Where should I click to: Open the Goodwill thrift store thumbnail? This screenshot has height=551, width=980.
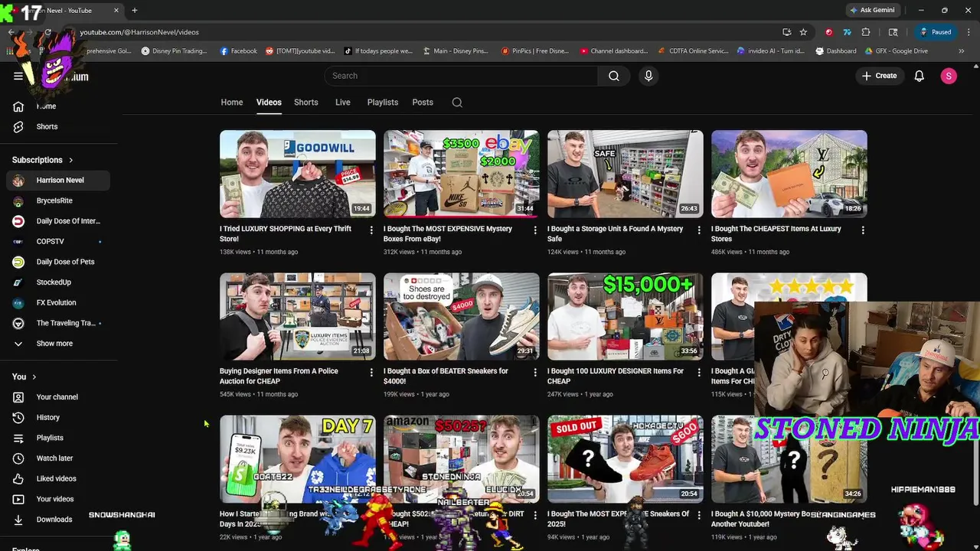298,174
